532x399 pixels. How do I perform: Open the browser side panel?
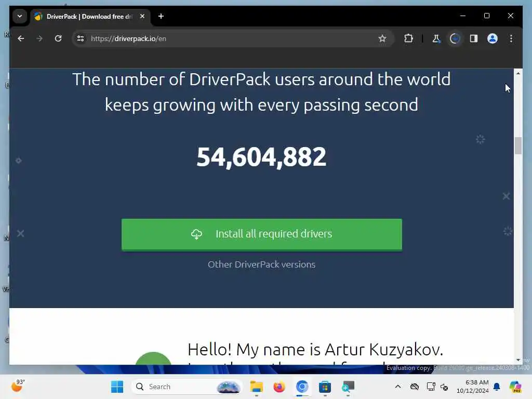474,38
